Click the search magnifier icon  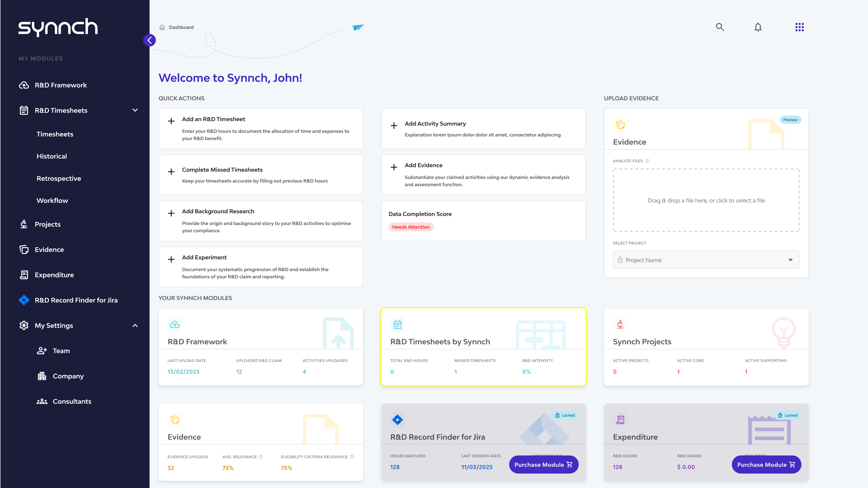720,27
